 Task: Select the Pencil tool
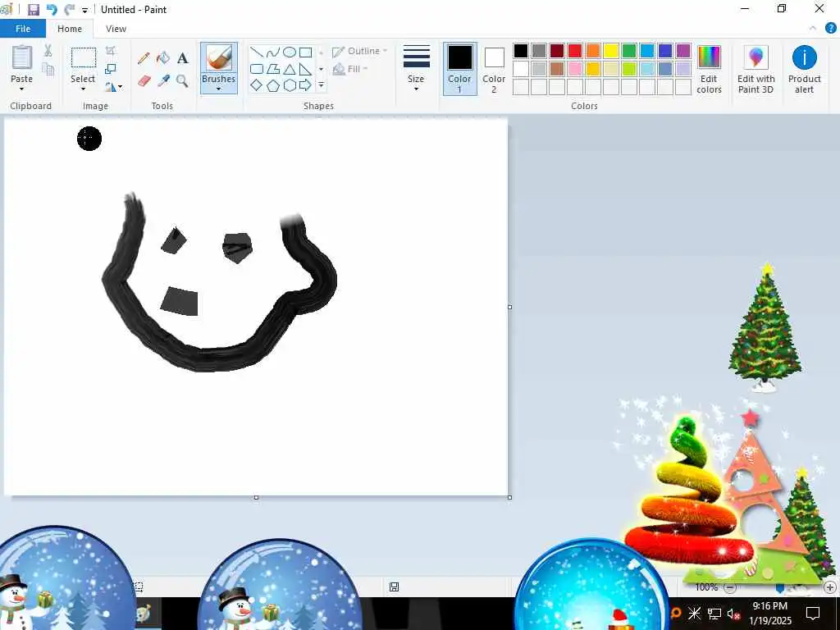(x=144, y=58)
